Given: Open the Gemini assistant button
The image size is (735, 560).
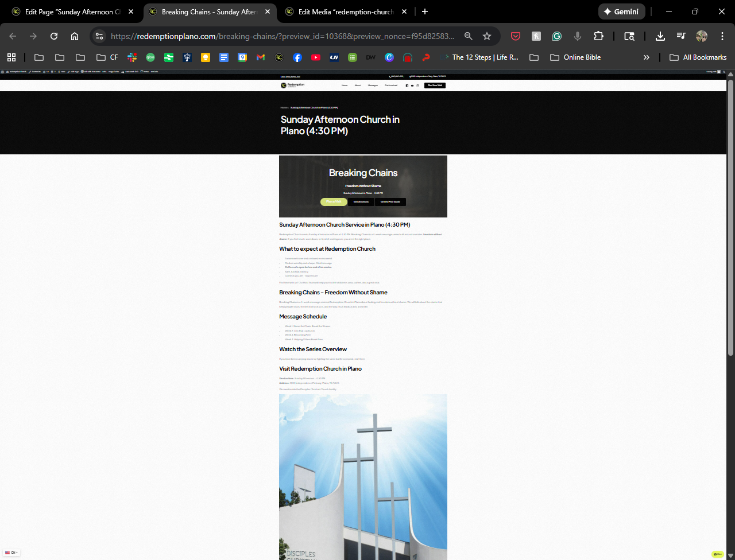Looking at the screenshot, I should (x=622, y=11).
